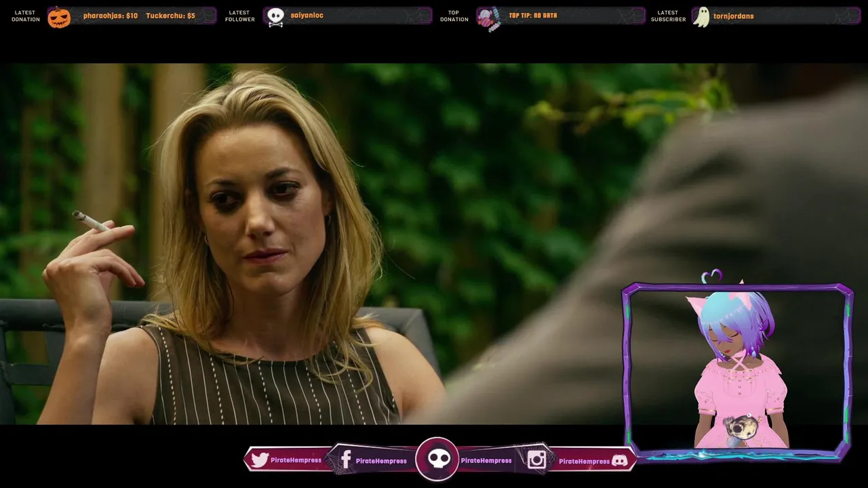This screenshot has height=488, width=868.
Task: Click the 'LATEST DONATION' label
Action: (x=26, y=16)
